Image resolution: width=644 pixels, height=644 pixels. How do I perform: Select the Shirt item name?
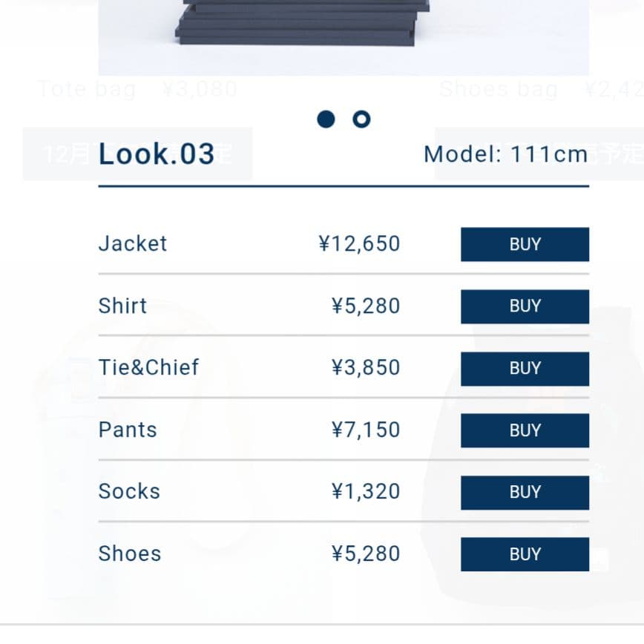[122, 306]
